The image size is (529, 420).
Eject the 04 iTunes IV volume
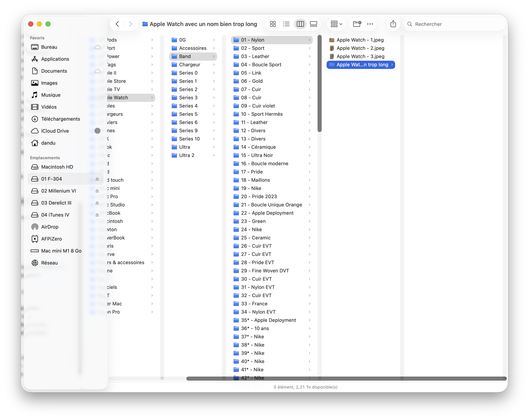pyautogui.click(x=97, y=215)
